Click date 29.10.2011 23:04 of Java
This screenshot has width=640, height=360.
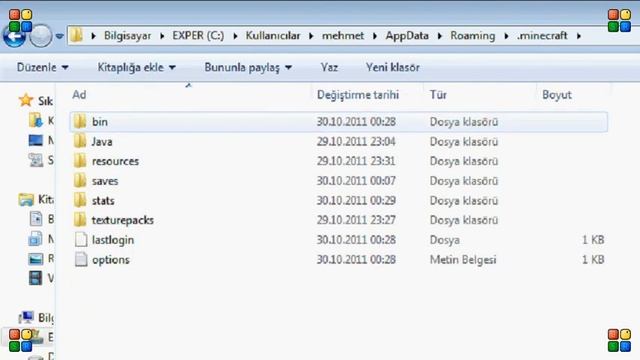coord(356,142)
